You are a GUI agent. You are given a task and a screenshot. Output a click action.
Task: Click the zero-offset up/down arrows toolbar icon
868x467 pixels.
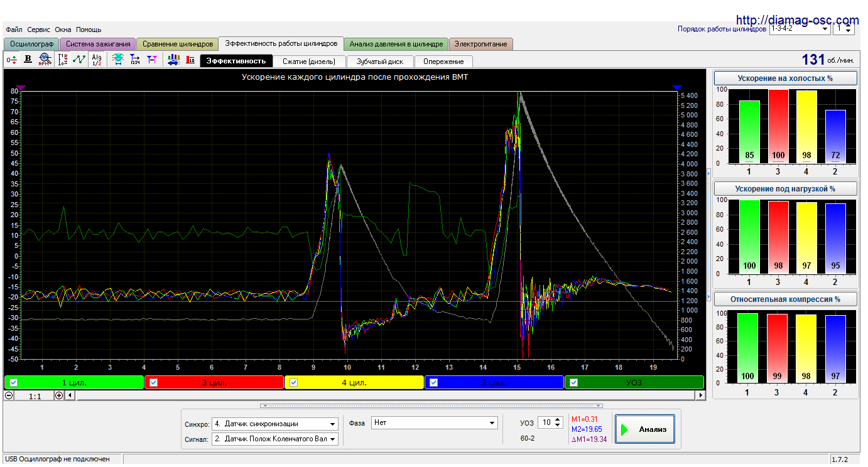point(11,60)
